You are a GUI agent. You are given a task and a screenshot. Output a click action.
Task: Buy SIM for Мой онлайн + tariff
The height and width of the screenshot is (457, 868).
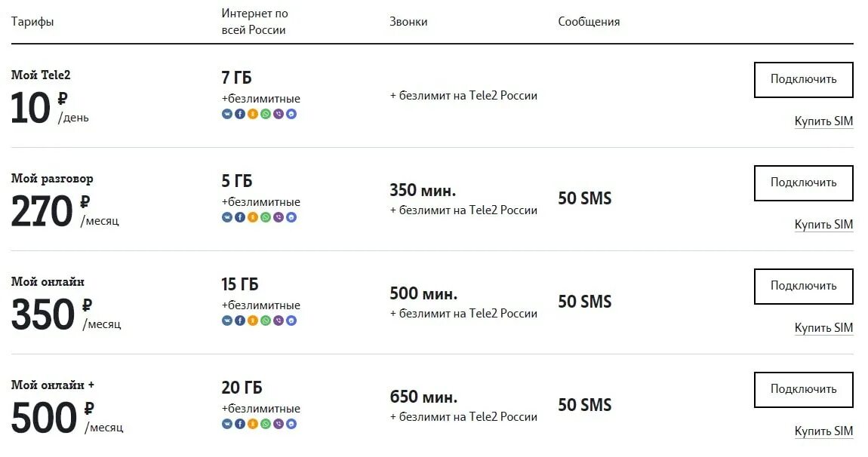(823, 431)
